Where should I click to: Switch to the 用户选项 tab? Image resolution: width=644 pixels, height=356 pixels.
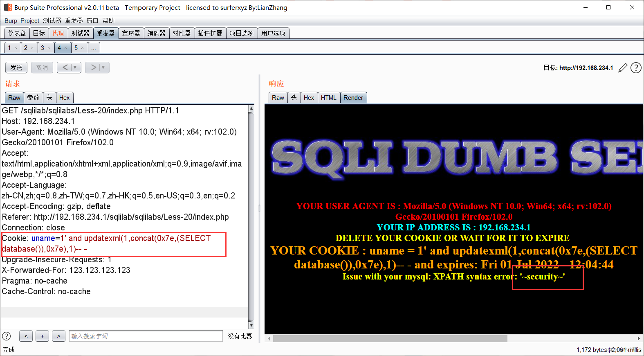coord(273,33)
